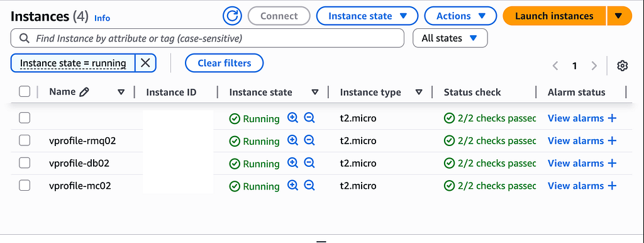Click the running status checkmark icon for vprofile-db02
The width and height of the screenshot is (644, 243).
[x=235, y=164]
